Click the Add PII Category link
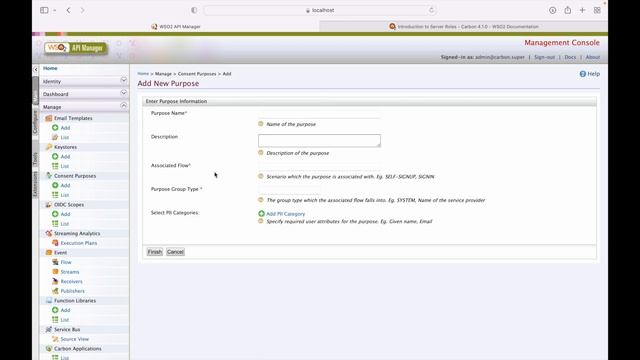 click(286, 214)
